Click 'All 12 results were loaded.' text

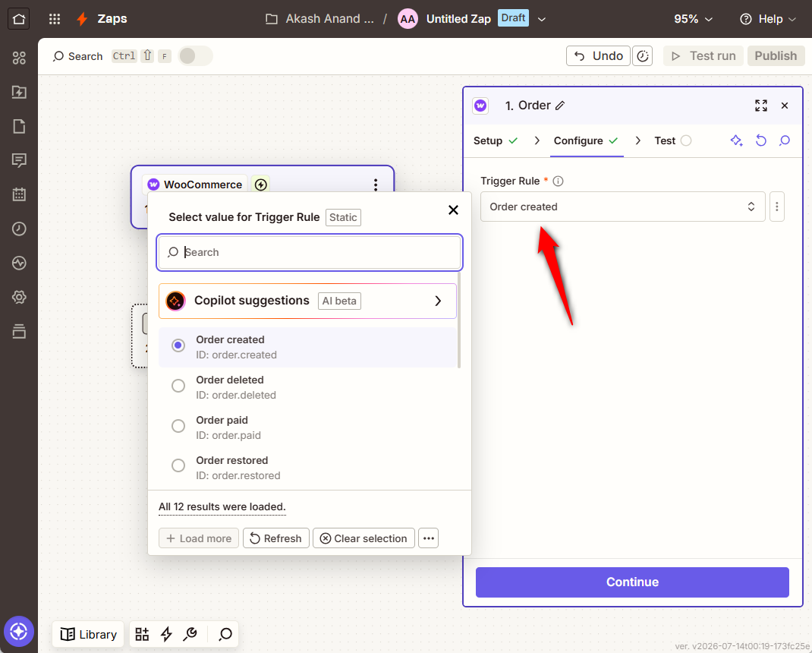(222, 507)
